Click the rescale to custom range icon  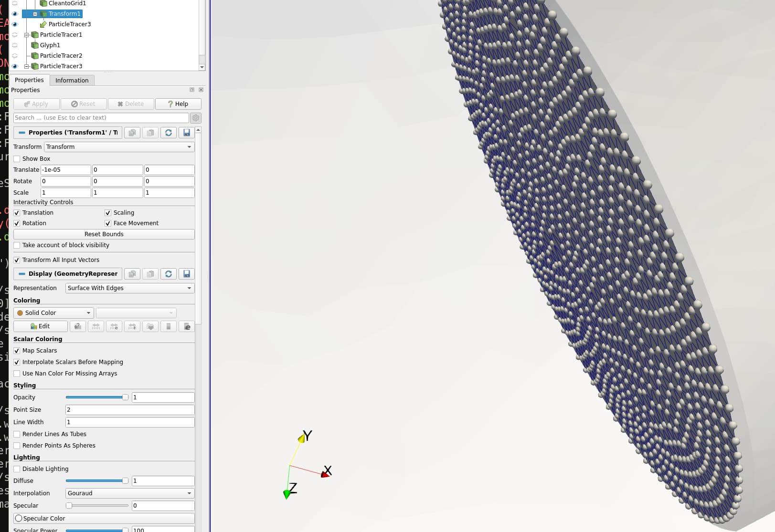coord(114,326)
